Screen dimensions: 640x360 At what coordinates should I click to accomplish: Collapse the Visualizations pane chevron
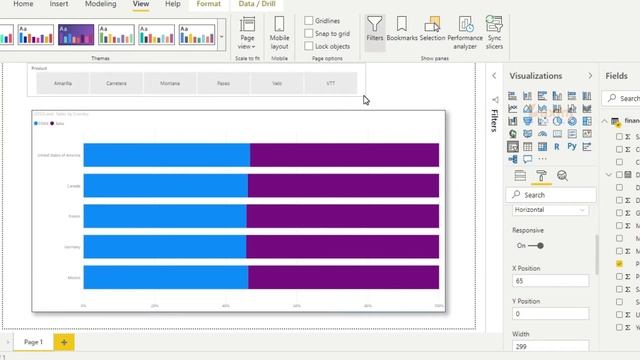point(590,76)
